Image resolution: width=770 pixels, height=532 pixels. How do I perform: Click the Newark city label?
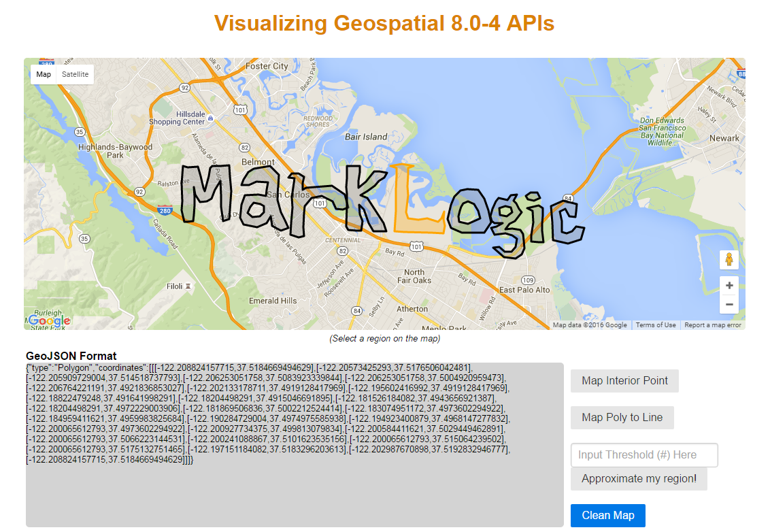pyautogui.click(x=724, y=138)
